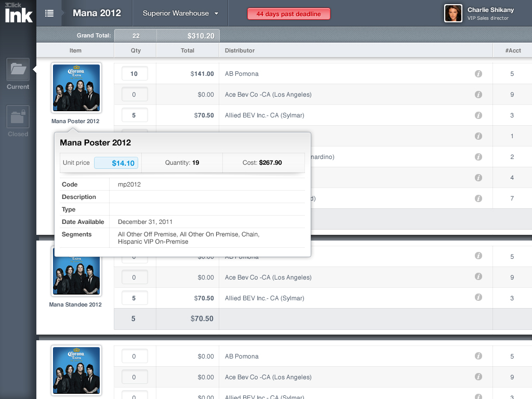Show info for Ace Bev Co in Mana Standee rows
This screenshot has width=532, height=399.
[x=478, y=276]
